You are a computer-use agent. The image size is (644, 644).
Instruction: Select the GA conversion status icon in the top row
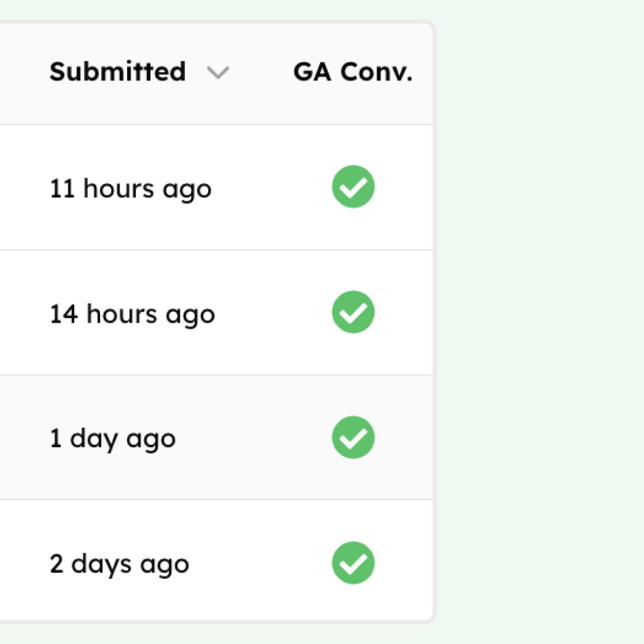pyautogui.click(x=353, y=186)
